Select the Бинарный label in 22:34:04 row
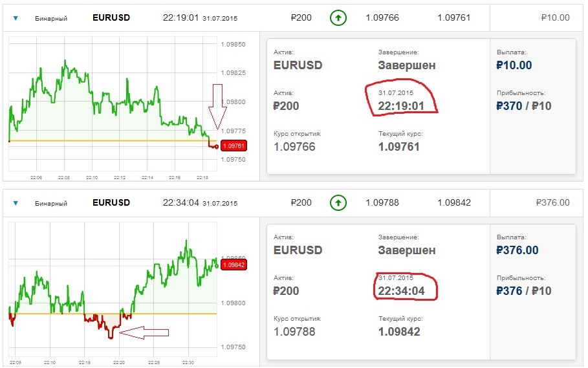The image size is (588, 368). [x=51, y=203]
